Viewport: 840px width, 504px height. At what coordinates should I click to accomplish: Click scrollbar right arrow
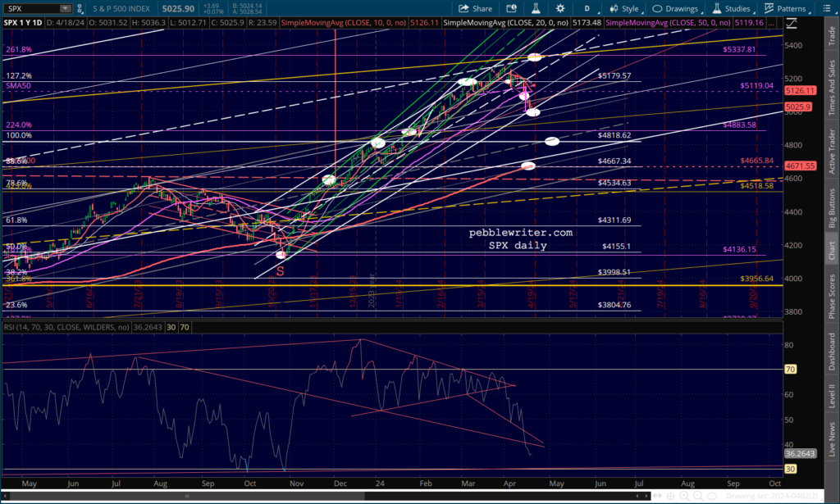pos(646,496)
